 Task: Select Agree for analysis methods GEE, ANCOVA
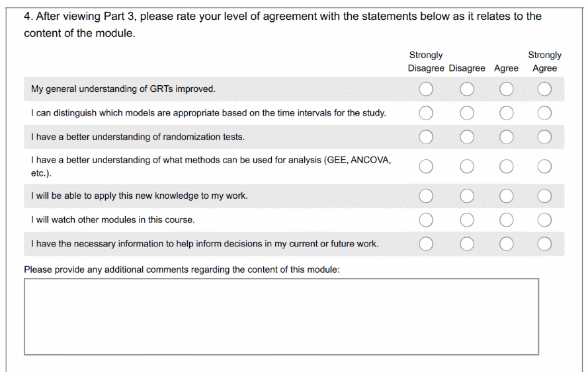[506, 167]
